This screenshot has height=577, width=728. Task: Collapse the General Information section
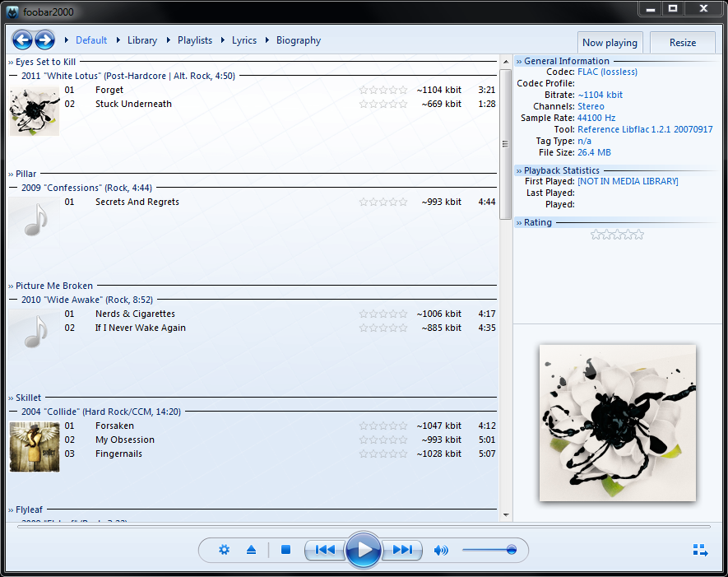click(519, 62)
